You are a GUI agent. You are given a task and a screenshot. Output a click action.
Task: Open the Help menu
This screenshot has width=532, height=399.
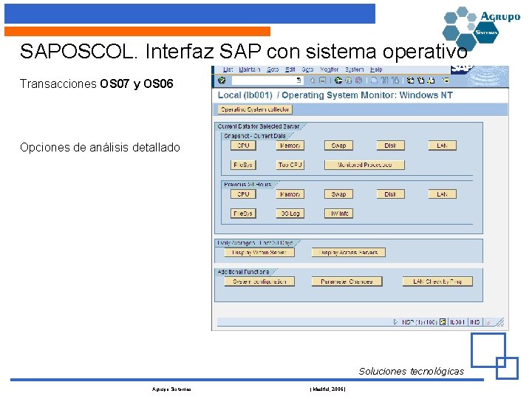(376, 69)
